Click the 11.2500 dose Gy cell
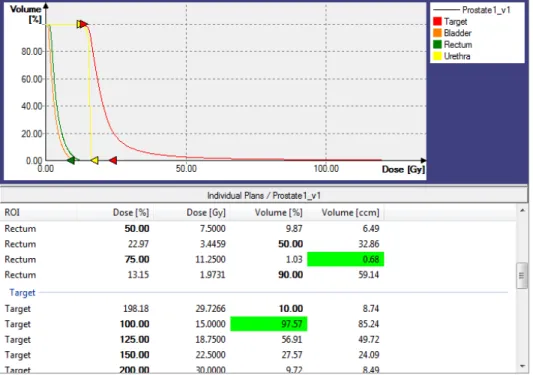533x375 pixels. coord(210,259)
